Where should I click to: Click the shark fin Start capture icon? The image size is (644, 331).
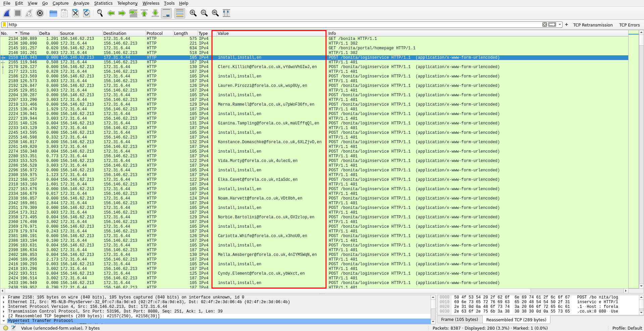point(7,13)
